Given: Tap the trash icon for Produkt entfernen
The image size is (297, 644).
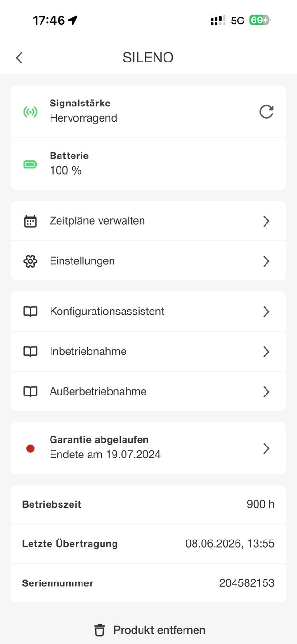Looking at the screenshot, I should click(x=99, y=630).
